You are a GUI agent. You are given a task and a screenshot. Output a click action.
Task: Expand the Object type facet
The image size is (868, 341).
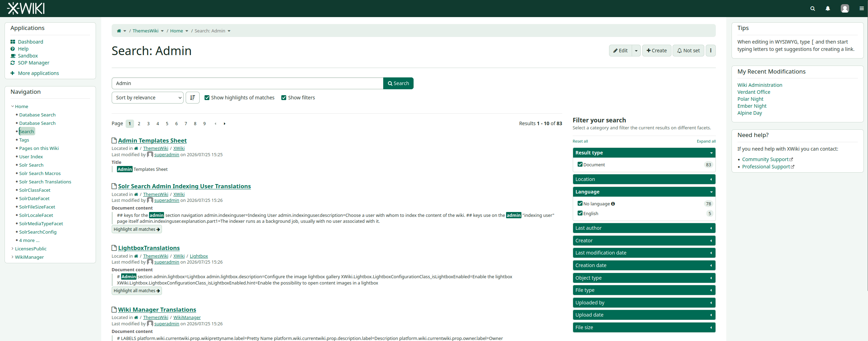pos(644,278)
